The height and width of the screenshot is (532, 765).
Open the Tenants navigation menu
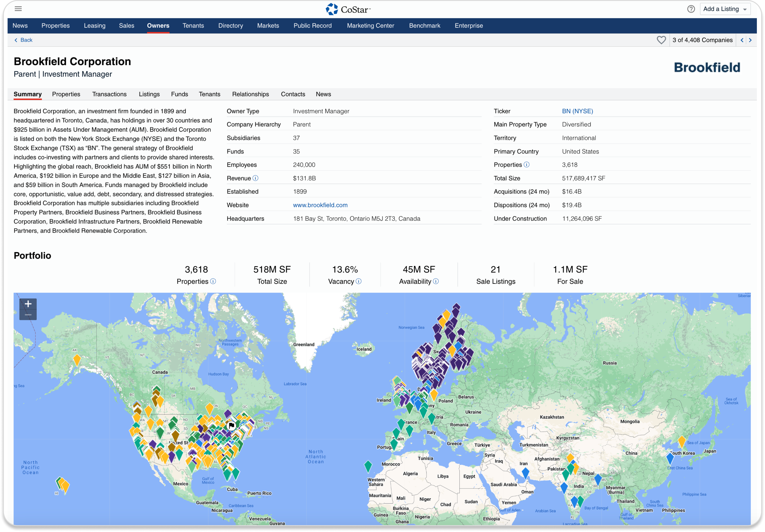coord(193,26)
